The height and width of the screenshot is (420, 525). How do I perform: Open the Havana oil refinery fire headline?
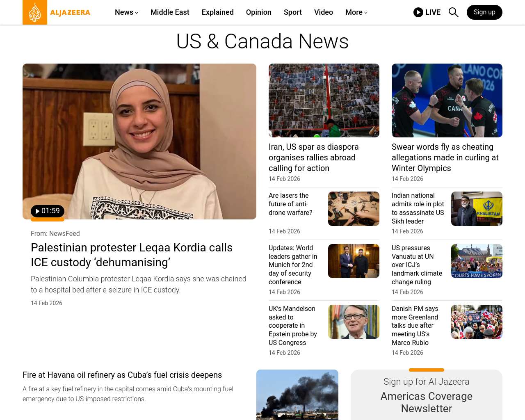click(x=122, y=375)
